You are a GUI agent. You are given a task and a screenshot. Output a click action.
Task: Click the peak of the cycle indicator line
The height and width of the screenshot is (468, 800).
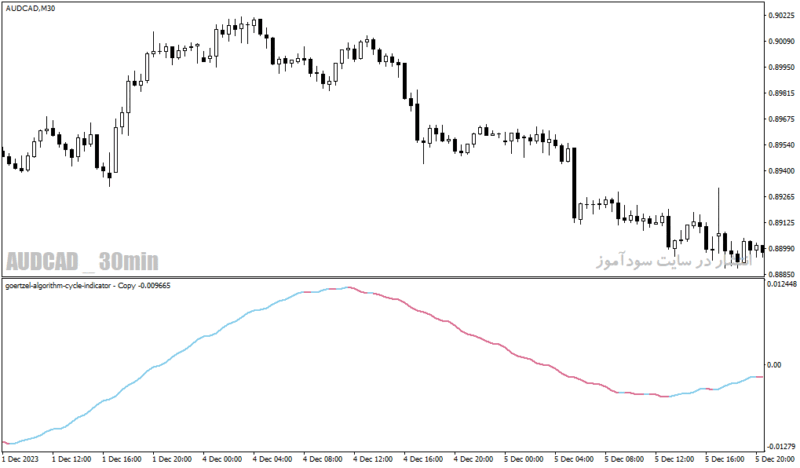pyautogui.click(x=348, y=288)
